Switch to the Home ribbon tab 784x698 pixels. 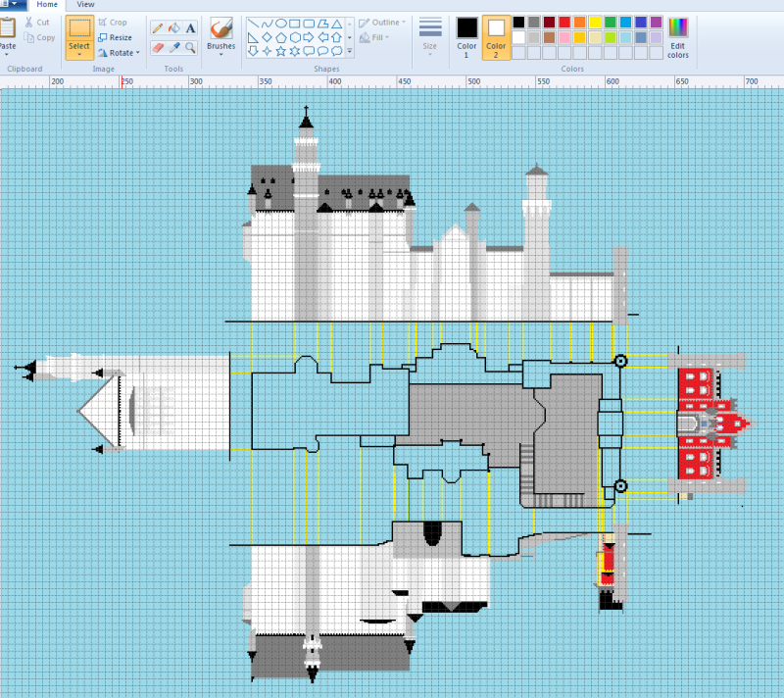(47, 5)
